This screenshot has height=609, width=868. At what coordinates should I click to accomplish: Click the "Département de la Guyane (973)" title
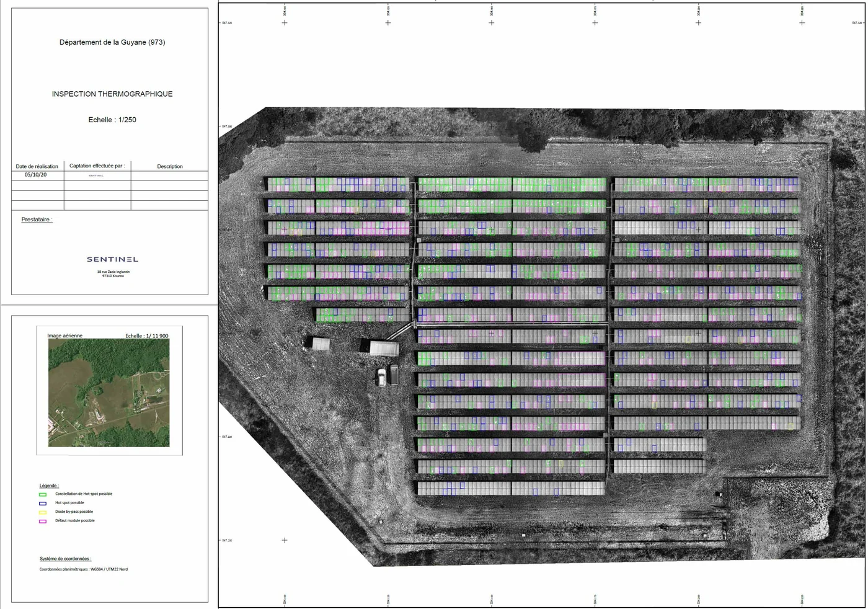(112, 42)
